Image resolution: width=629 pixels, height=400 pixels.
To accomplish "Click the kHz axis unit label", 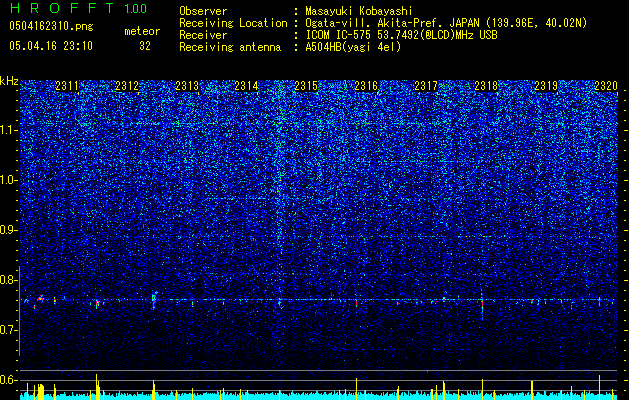I will pyautogui.click(x=9, y=81).
